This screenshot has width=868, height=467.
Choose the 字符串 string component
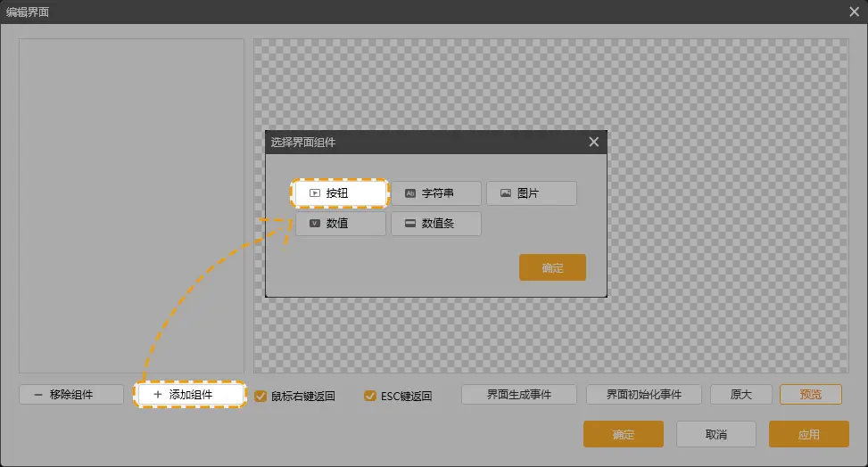pos(436,193)
